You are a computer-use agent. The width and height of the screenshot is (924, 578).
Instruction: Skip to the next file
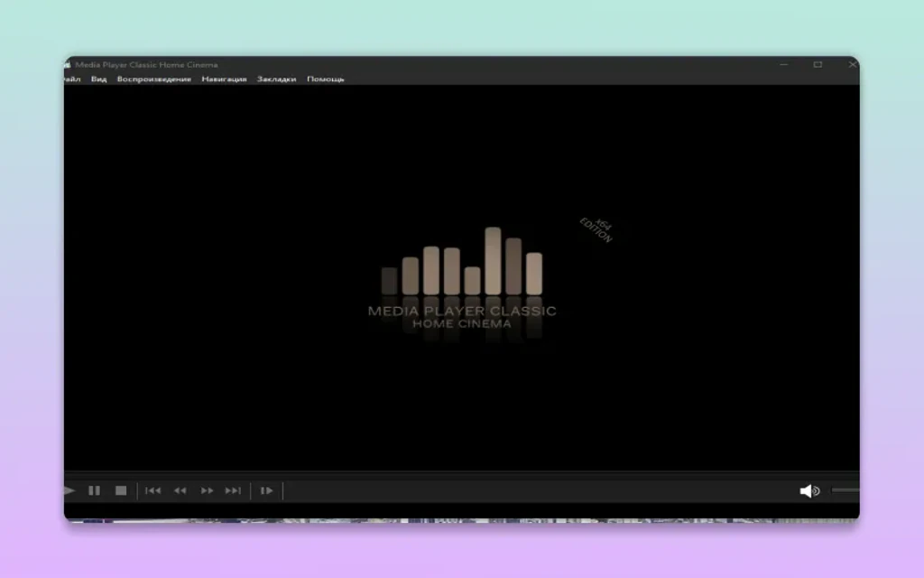click(x=234, y=490)
